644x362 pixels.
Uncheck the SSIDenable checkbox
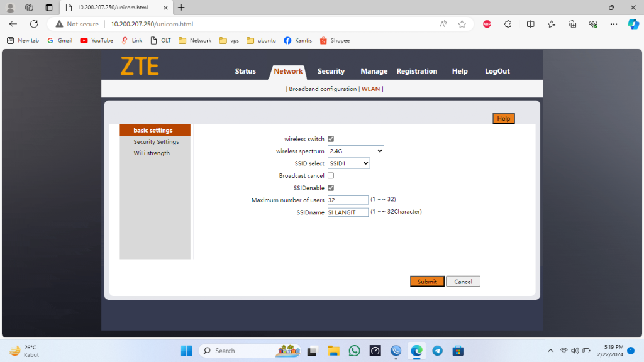331,188
